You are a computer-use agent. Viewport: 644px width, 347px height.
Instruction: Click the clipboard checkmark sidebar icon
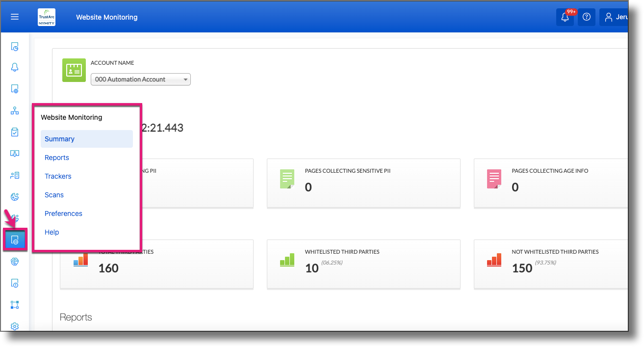coord(15,132)
